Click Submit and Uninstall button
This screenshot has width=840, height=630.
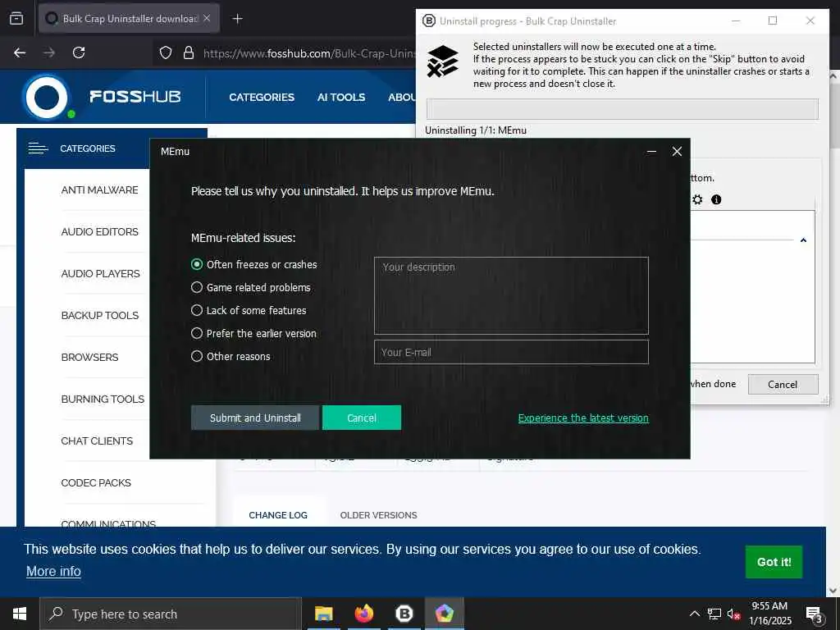click(255, 418)
